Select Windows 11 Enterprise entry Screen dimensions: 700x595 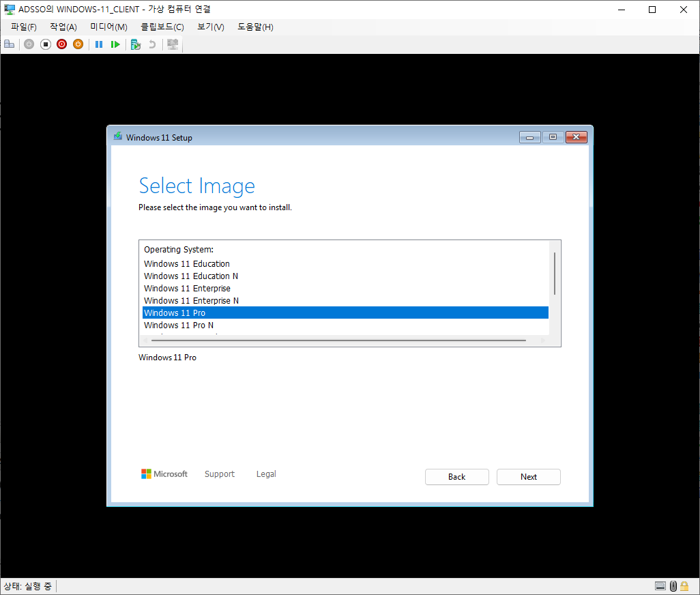tap(345, 289)
